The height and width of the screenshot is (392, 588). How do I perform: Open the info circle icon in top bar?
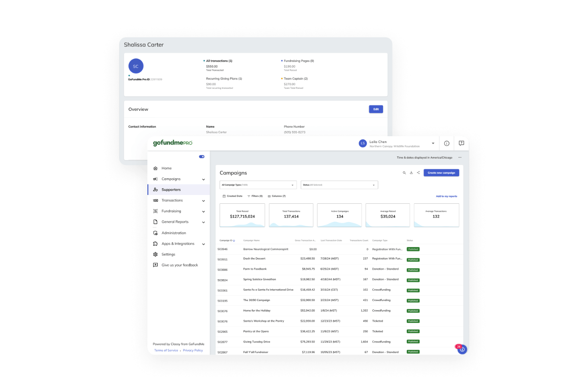click(x=447, y=143)
